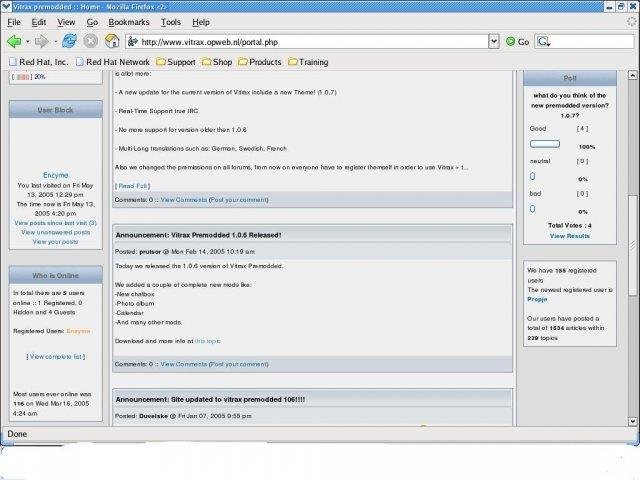640x480 pixels.
Task: Open View your posts link
Action: click(56, 242)
